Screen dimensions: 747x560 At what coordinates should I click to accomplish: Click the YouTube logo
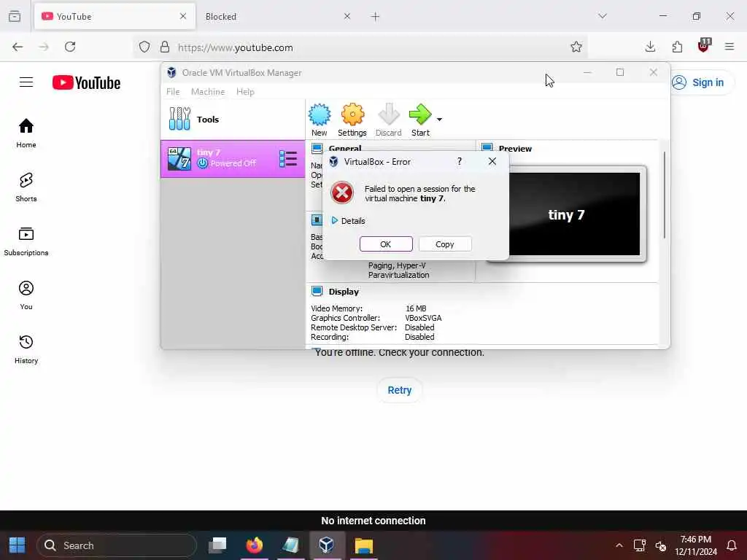pos(87,82)
